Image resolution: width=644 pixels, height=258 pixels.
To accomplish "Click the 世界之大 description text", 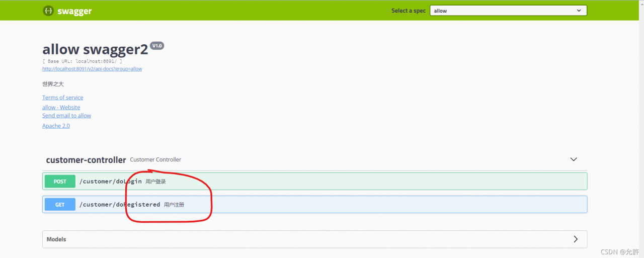I will (53, 84).
